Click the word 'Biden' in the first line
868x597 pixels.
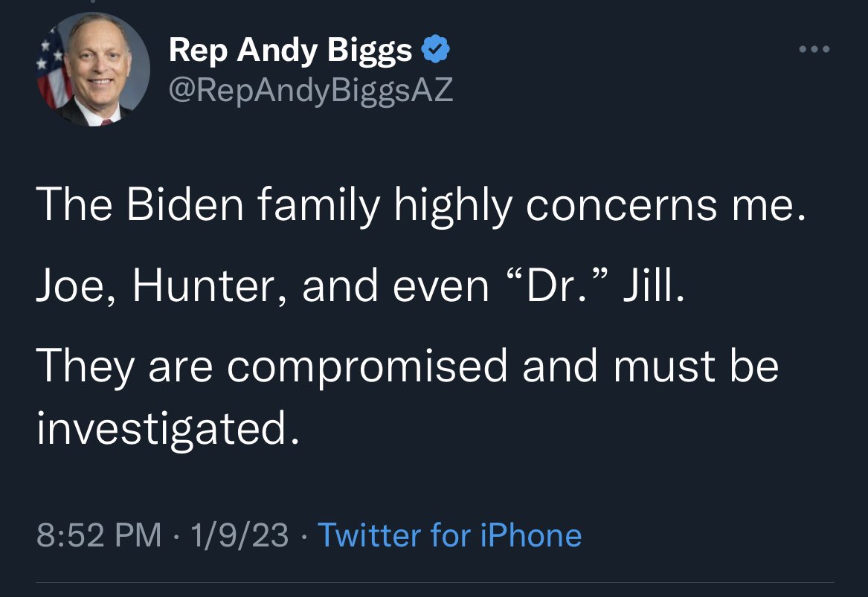pos(185,203)
